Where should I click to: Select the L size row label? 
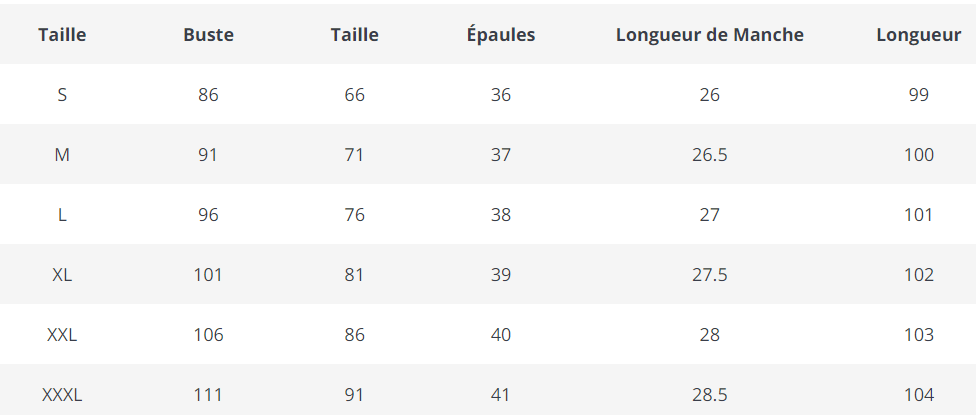[x=62, y=215]
